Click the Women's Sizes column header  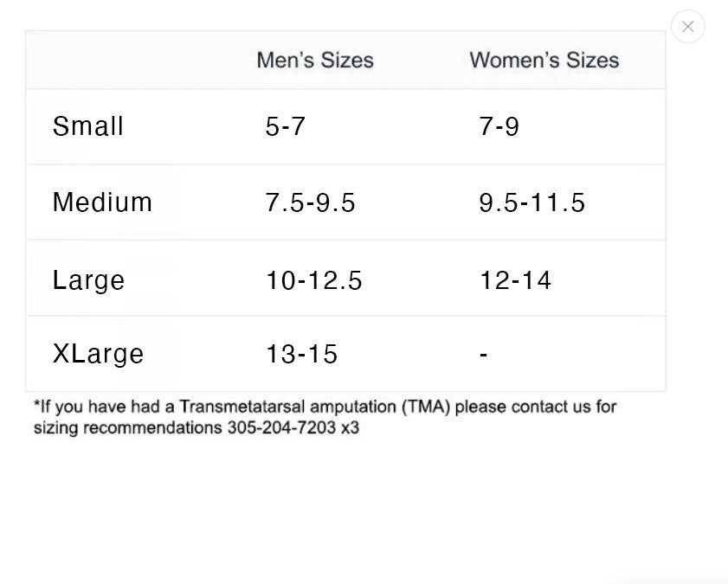click(544, 61)
